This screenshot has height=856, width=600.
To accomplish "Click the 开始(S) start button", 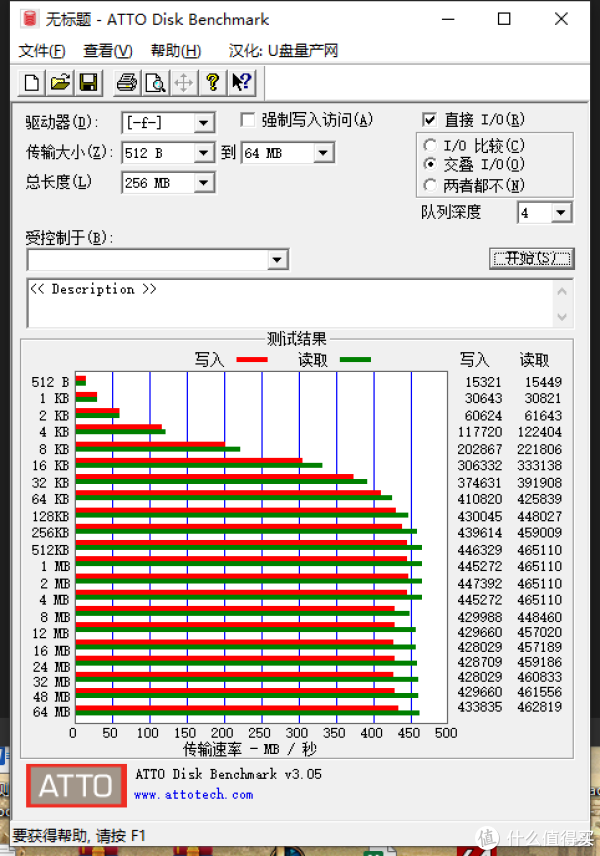I will click(x=532, y=258).
